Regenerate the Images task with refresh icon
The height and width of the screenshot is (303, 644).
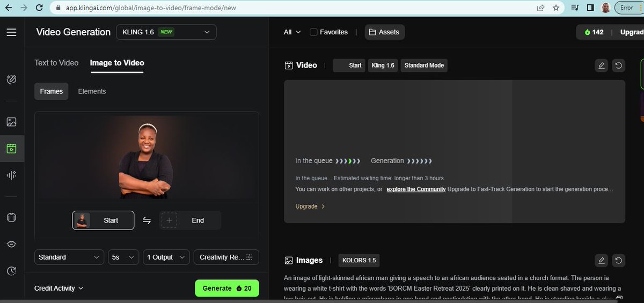point(619,261)
